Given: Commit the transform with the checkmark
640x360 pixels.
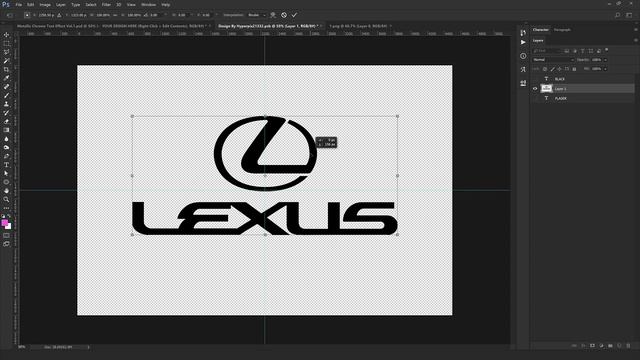Looking at the screenshot, I should tap(294, 15).
